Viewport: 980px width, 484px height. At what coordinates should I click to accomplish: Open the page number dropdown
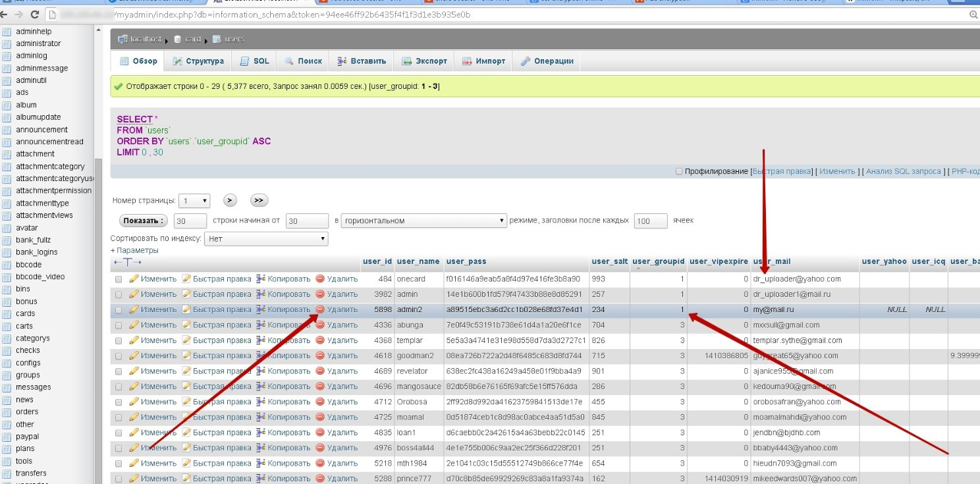coord(195,201)
